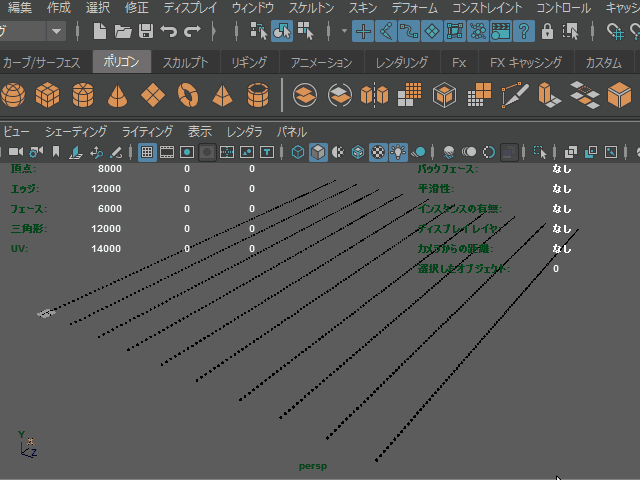This screenshot has width=640, height=480.
Task: Create a polygon pipe from the shelf
Action: tap(258, 95)
